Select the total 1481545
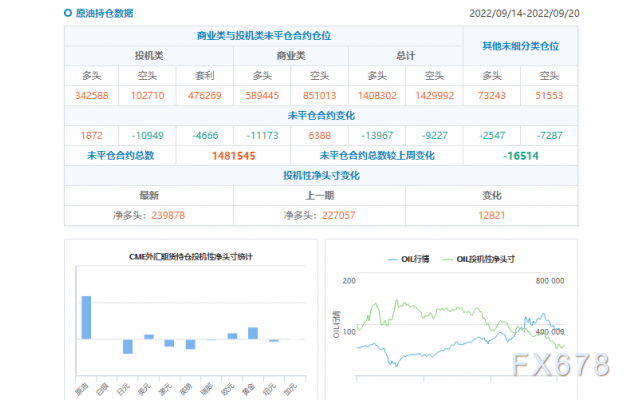The height and width of the screenshot is (400, 640). tap(233, 156)
